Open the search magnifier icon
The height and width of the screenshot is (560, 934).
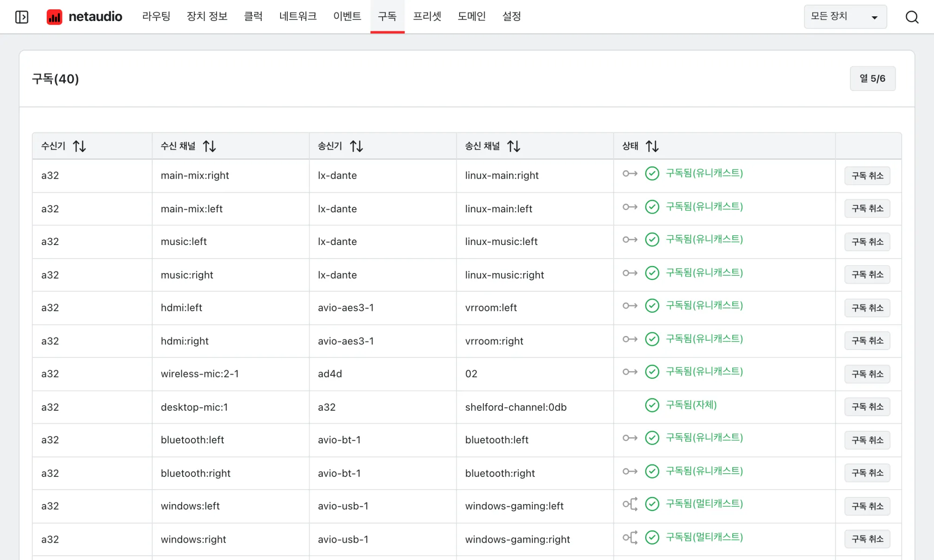[912, 17]
